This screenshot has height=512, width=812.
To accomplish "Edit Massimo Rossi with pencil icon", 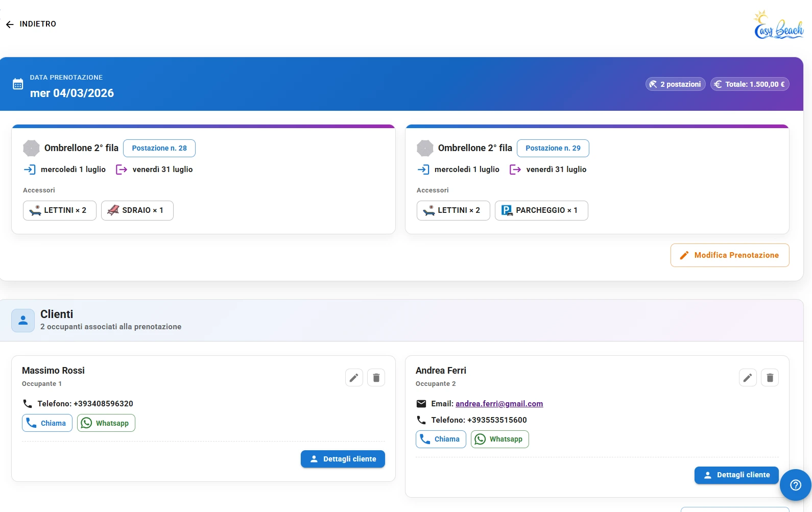I will coord(354,378).
